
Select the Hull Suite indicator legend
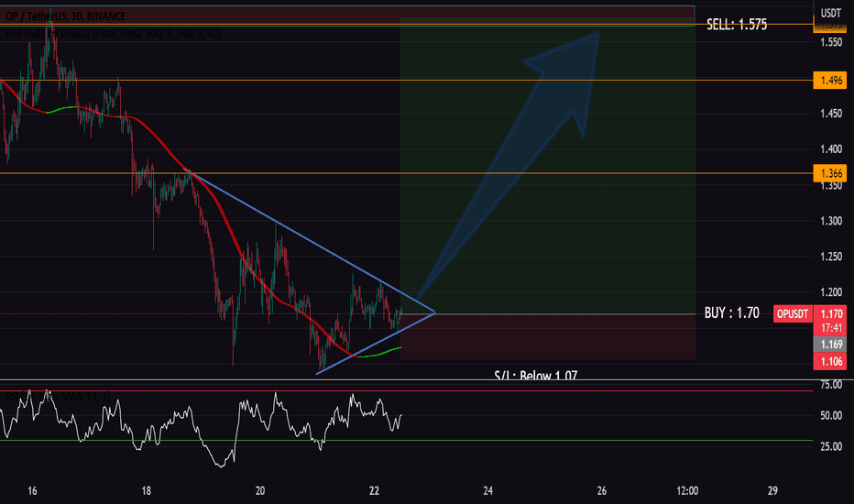[114, 34]
